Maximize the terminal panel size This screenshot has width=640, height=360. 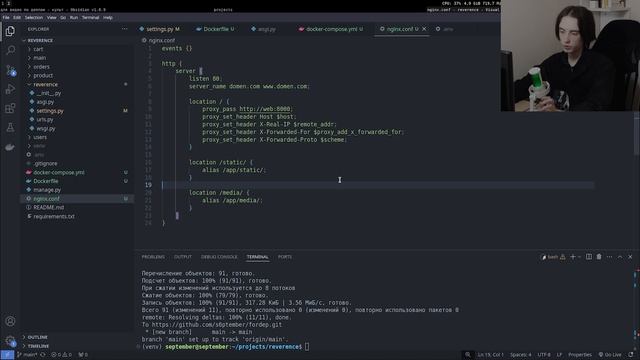pos(620,257)
